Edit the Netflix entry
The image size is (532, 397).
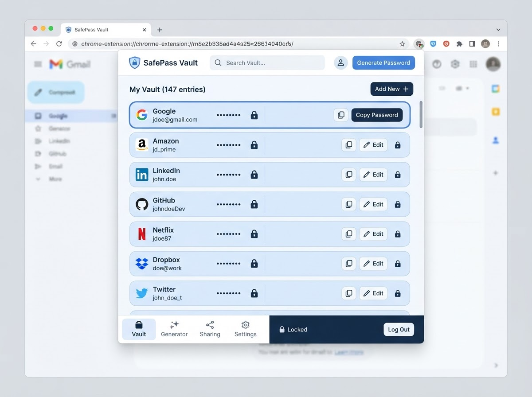coord(373,234)
